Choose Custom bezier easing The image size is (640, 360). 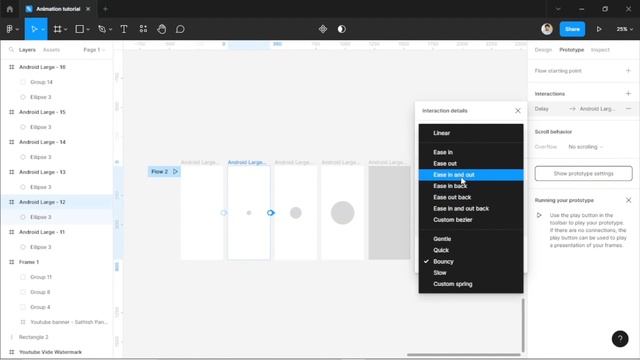[x=471, y=220]
